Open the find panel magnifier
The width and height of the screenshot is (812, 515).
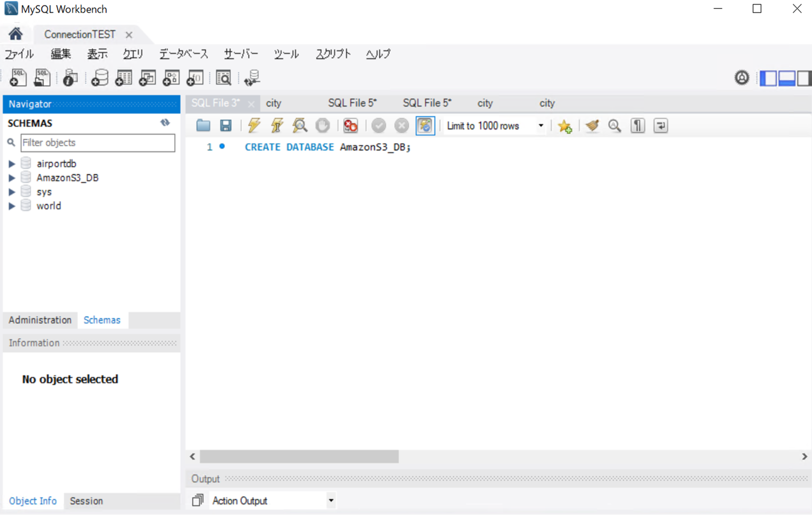pos(615,126)
